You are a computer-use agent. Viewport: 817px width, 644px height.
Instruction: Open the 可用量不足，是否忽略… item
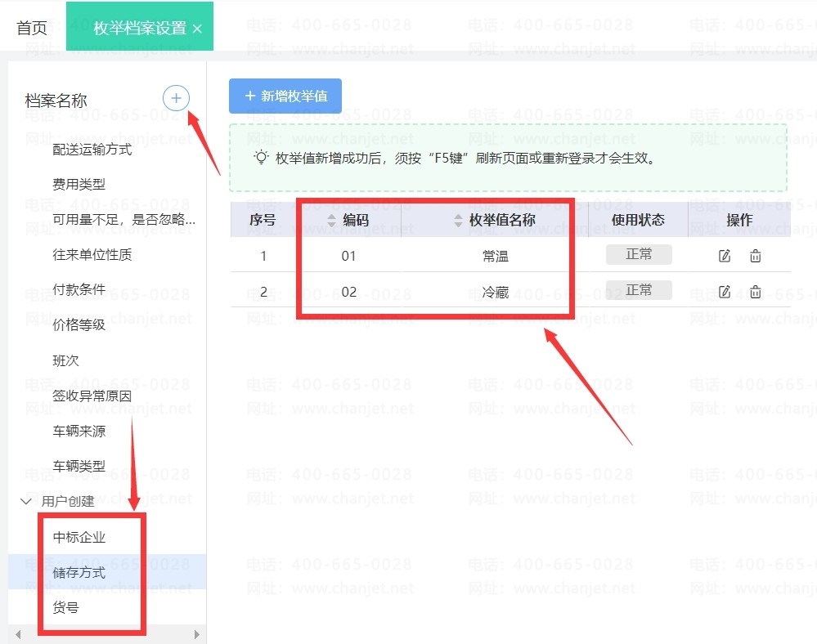pos(124,220)
